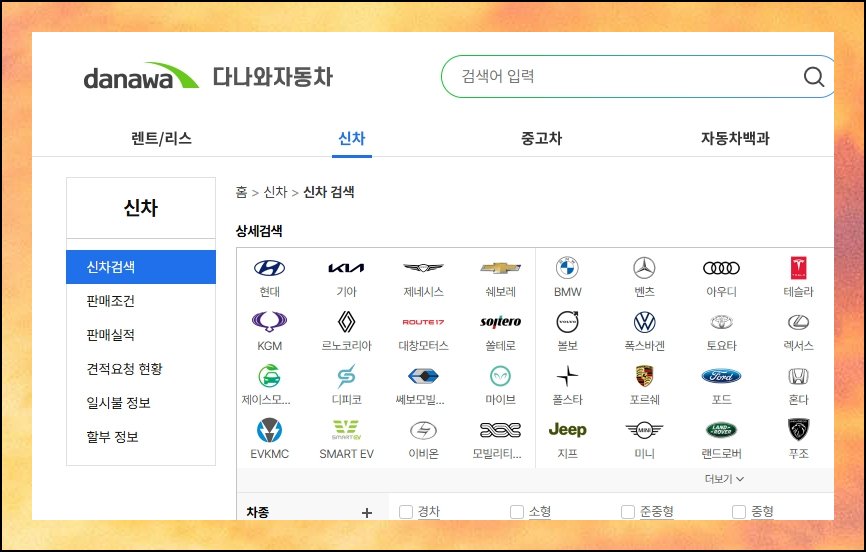Select the Jeis Mobility (제이스모...) logo
The width and height of the screenshot is (866, 552).
point(270,376)
